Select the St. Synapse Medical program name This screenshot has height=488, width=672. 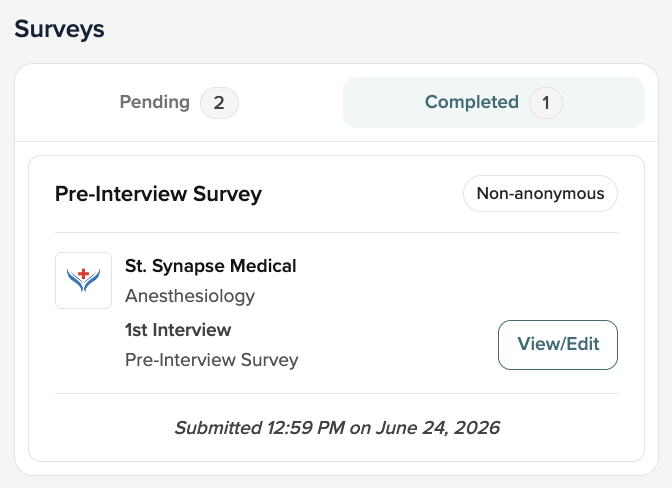[x=210, y=266]
